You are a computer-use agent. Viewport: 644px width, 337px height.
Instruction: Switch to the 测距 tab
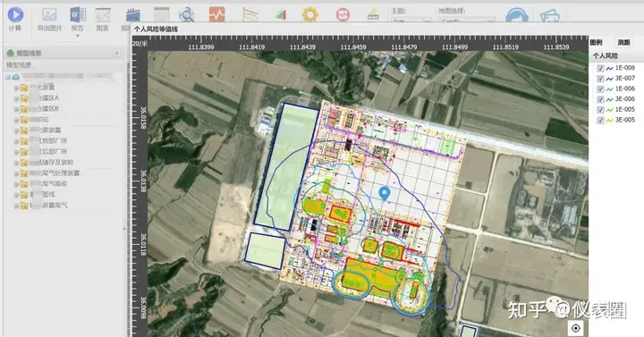(623, 42)
